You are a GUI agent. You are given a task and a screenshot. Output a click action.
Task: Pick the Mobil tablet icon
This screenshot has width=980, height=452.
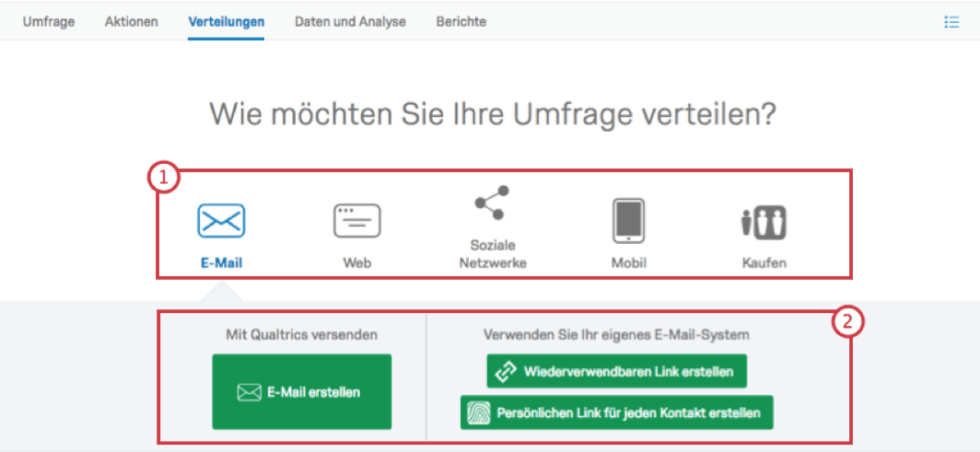(628, 220)
